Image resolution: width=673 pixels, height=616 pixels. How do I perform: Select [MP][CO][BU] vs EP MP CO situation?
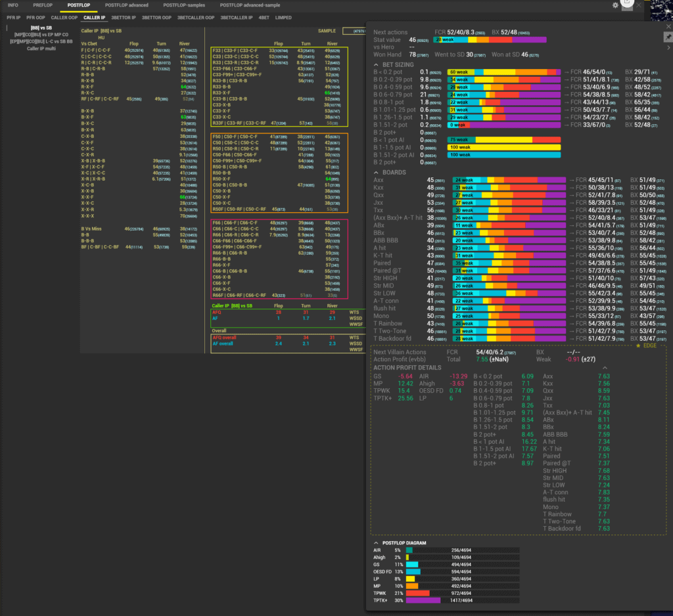pos(41,35)
